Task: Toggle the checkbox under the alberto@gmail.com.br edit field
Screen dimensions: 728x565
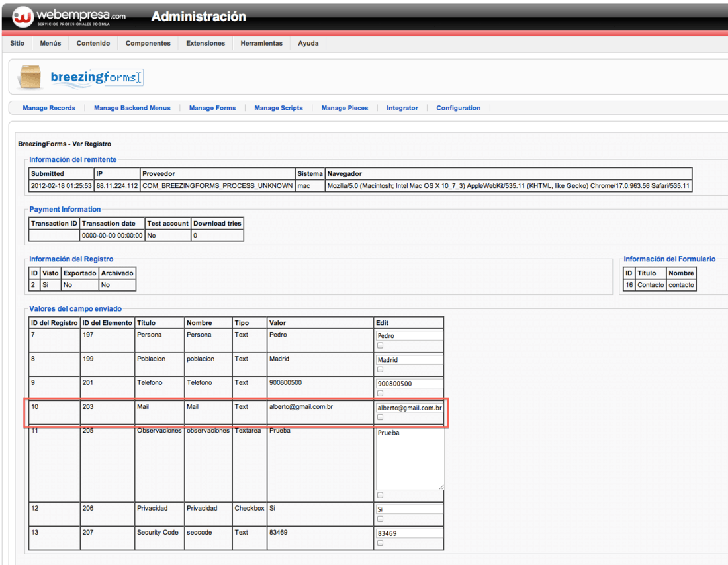Action: 381,417
